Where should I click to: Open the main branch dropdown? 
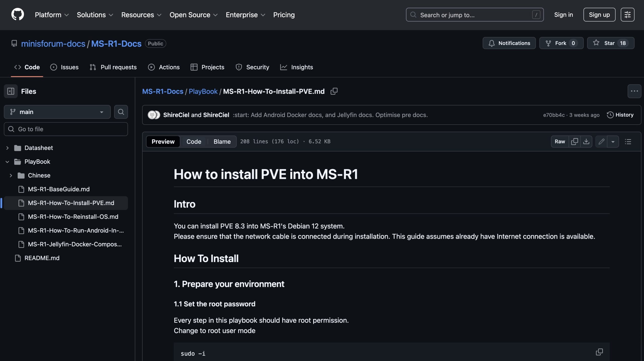click(57, 112)
